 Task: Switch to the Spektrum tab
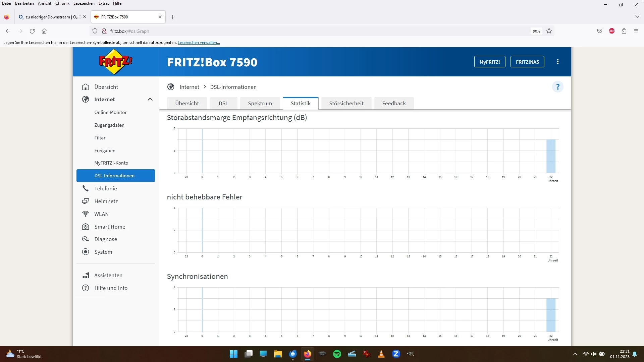(x=260, y=103)
